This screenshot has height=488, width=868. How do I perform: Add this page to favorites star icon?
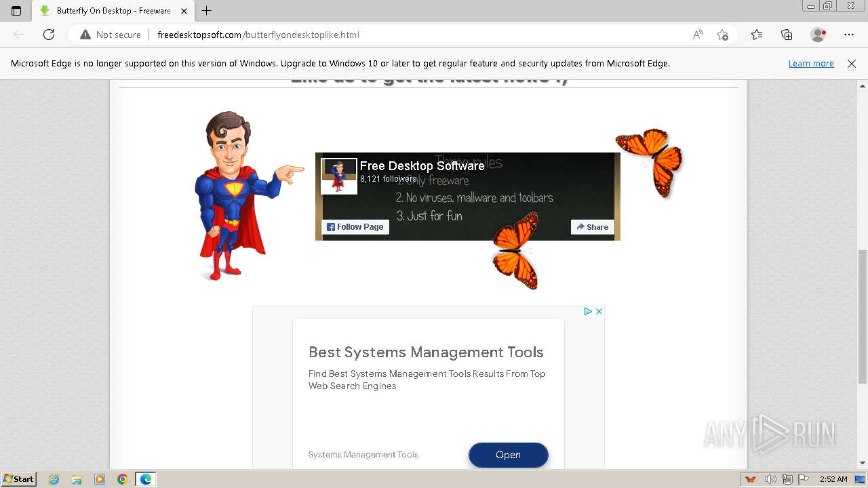(x=722, y=35)
